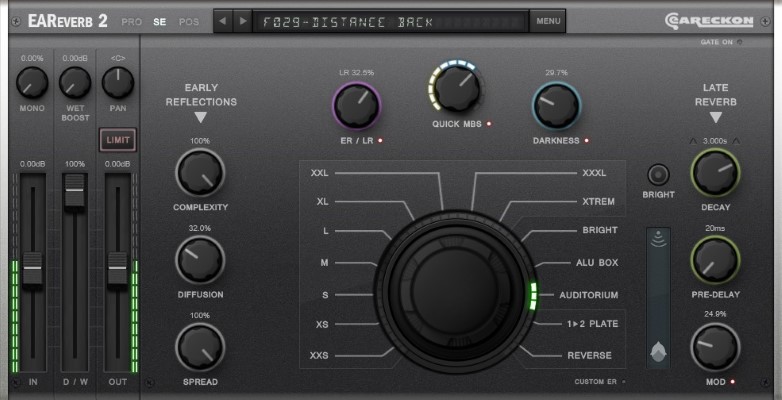Select the XS room size
Image resolution: width=782 pixels, height=400 pixels.
click(322, 324)
